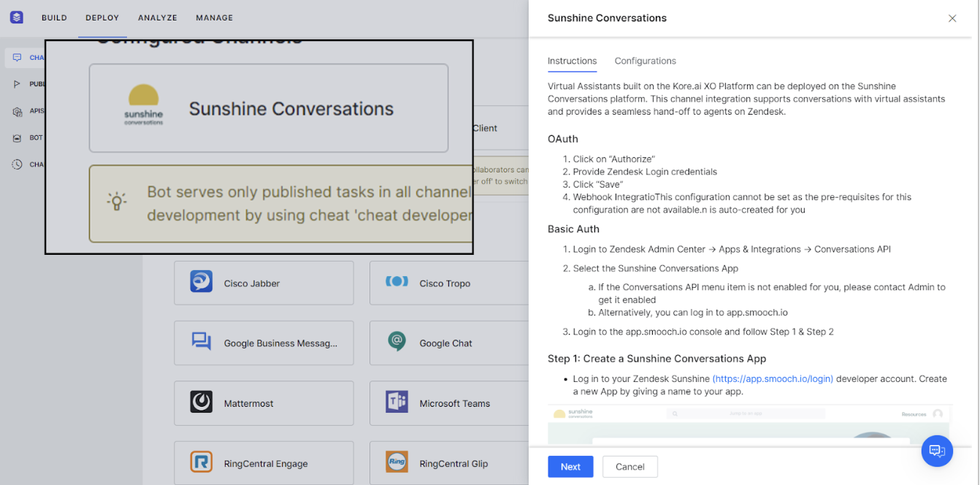The width and height of the screenshot is (980, 485).
Task: Click the lightbulb tip icon
Action: (116, 202)
